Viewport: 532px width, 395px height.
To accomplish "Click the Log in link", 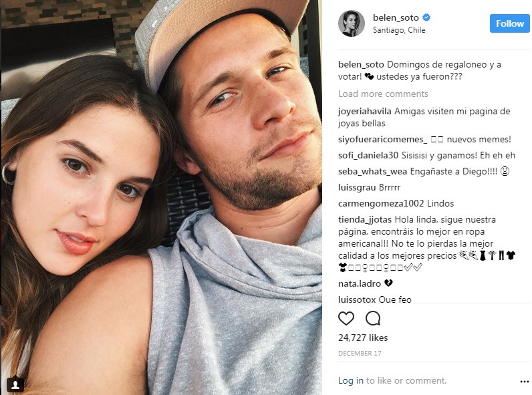I will (x=350, y=380).
